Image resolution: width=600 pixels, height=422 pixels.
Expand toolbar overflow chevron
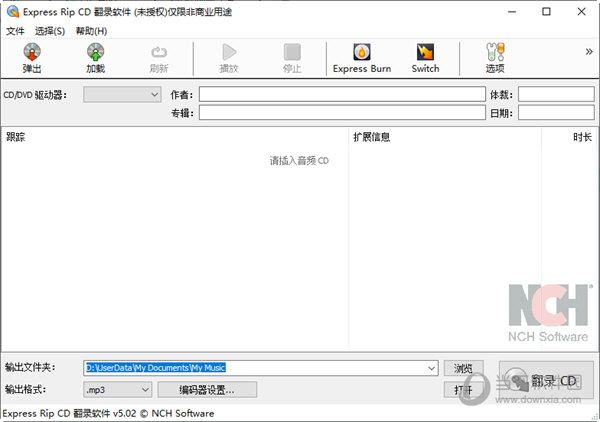[x=589, y=52]
